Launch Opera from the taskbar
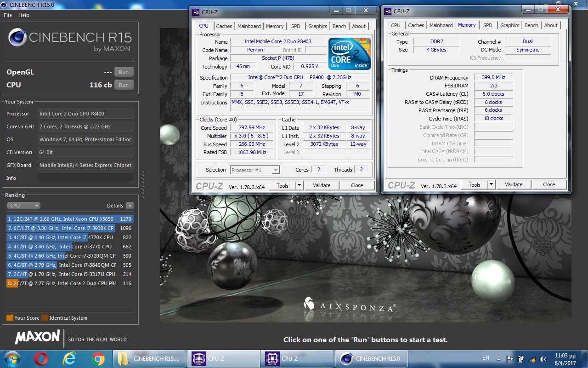Screen dimensions: 588x368 tap(41, 359)
